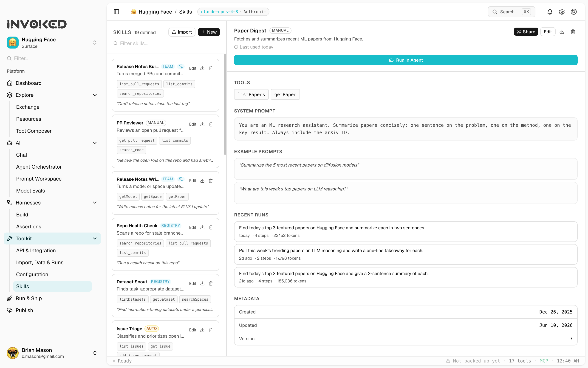Download the Issue Triage skill
The height and width of the screenshot is (368, 588).
pos(202,330)
